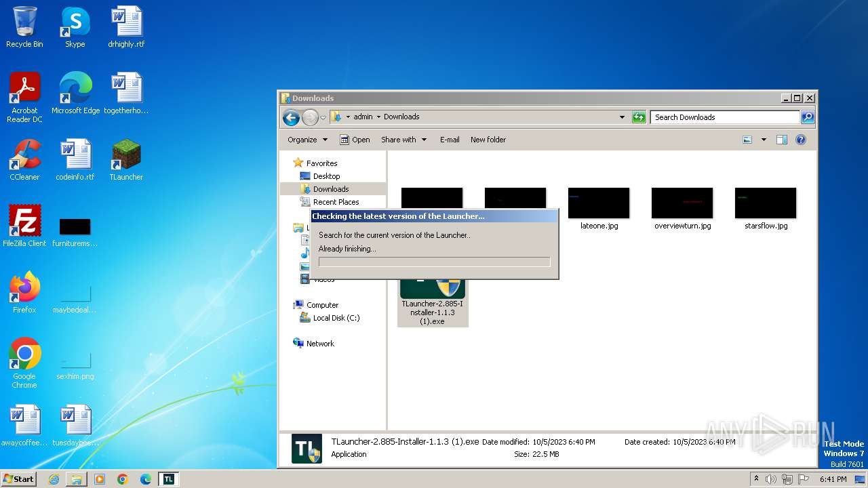
Task: Open Chrome from the taskbar
Action: (123, 479)
